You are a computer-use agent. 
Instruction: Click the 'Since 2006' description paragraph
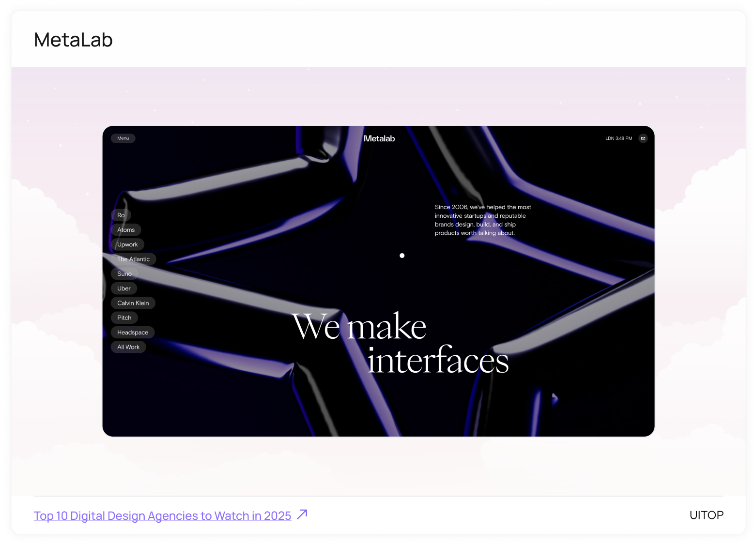coord(483,220)
